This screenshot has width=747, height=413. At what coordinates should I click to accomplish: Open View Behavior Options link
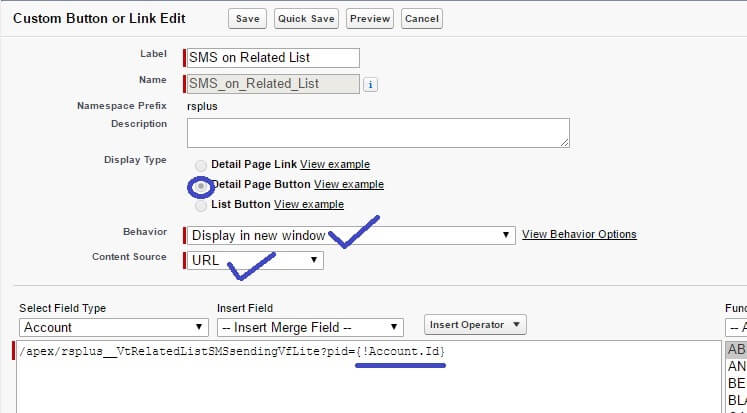pos(579,235)
